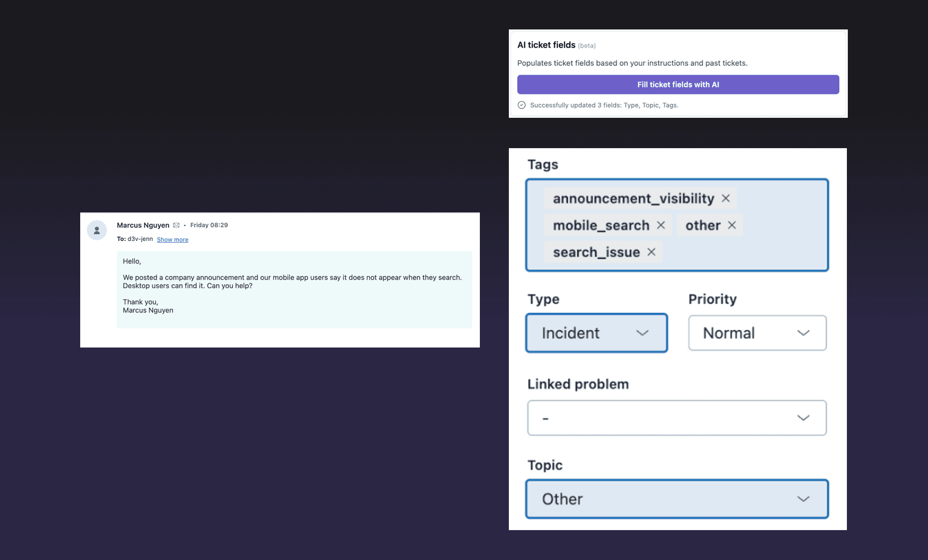The width and height of the screenshot is (928, 560).
Task: Click Marcus Nguyen's avatar icon
Action: (97, 230)
